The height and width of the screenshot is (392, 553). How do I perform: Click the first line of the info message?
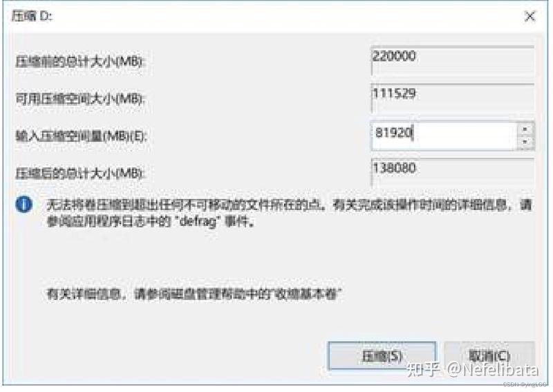[289, 205]
